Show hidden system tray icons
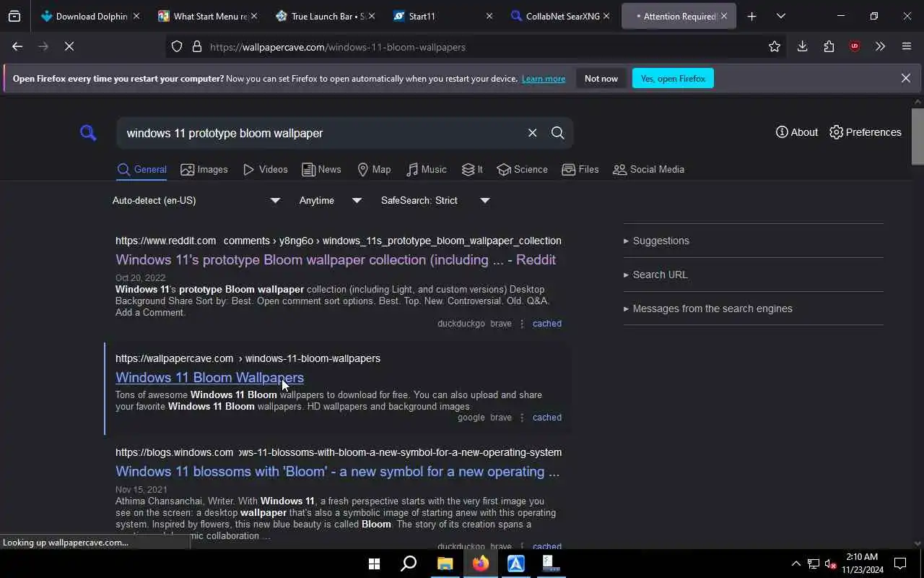The width and height of the screenshot is (924, 578). (796, 564)
